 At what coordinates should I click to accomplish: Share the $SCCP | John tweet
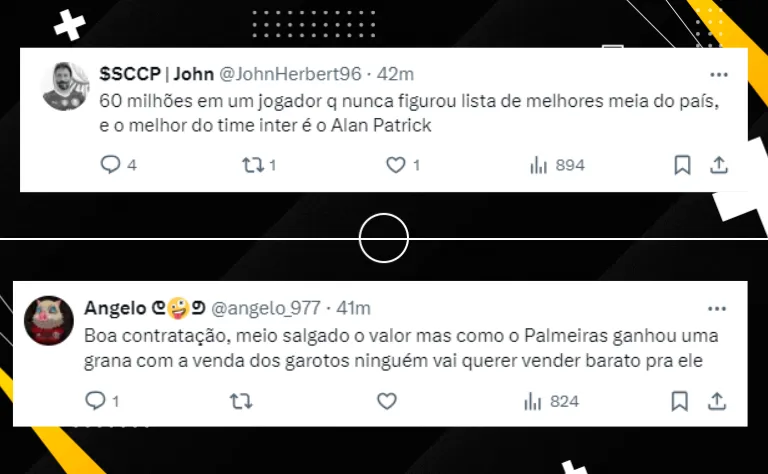[719, 165]
